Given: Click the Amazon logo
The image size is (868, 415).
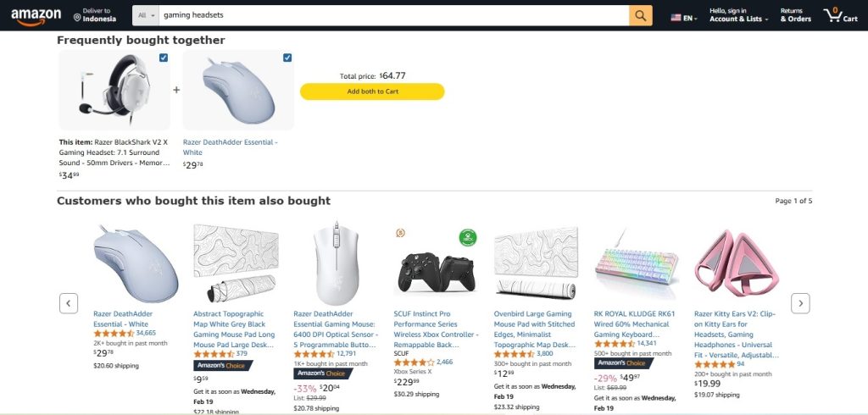Looking at the screenshot, I should [x=36, y=17].
